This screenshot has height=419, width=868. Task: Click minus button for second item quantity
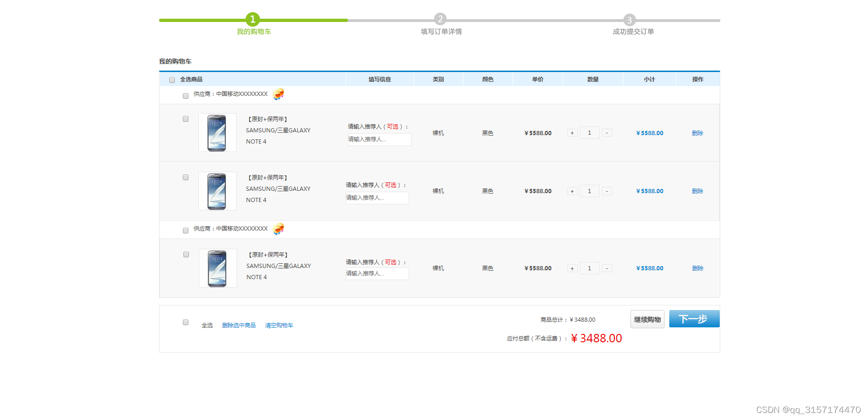coord(607,191)
